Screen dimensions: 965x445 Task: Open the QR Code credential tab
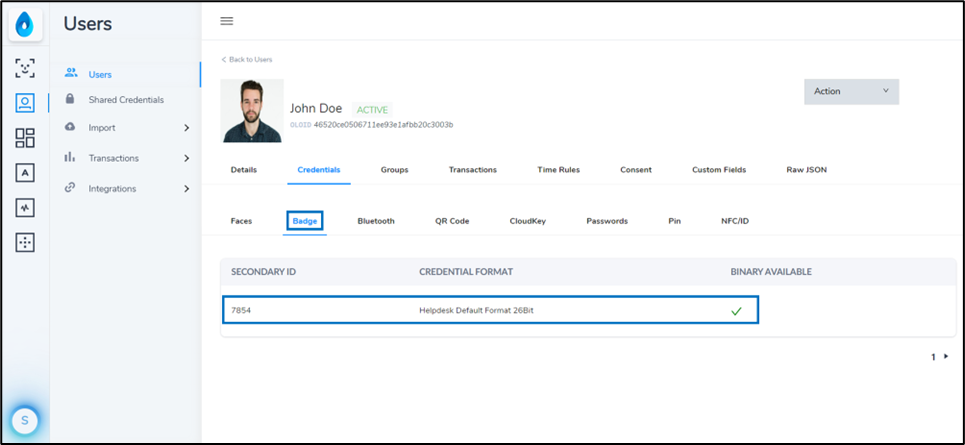[x=452, y=221]
